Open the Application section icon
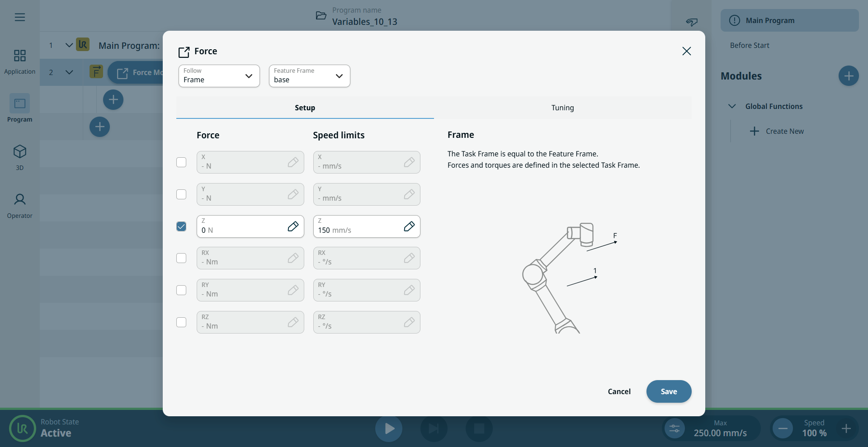Image resolution: width=868 pixels, height=447 pixels. point(20,56)
